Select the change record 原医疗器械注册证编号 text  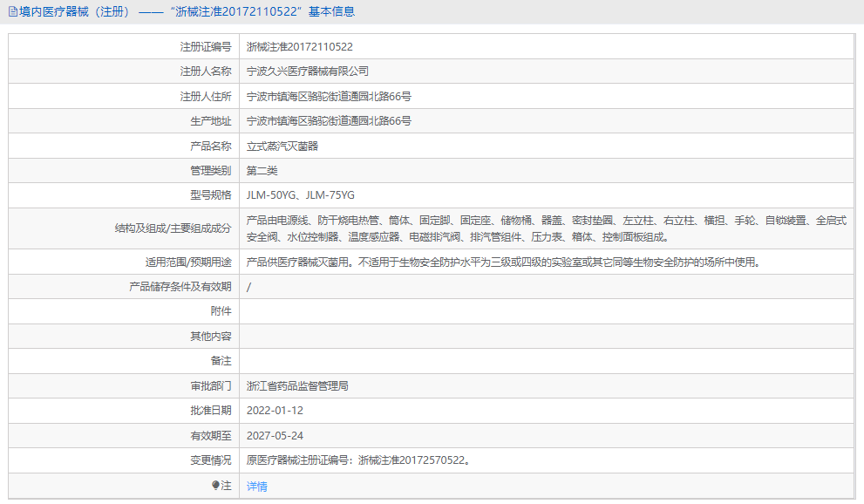(x=358, y=460)
